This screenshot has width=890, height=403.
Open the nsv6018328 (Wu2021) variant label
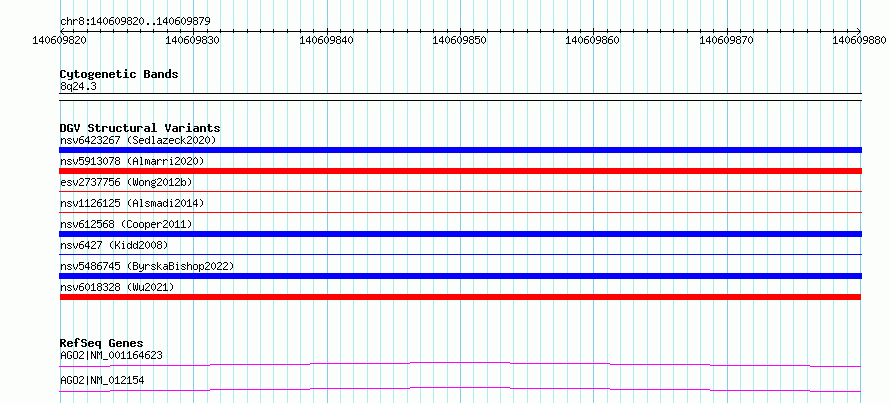tap(117, 287)
